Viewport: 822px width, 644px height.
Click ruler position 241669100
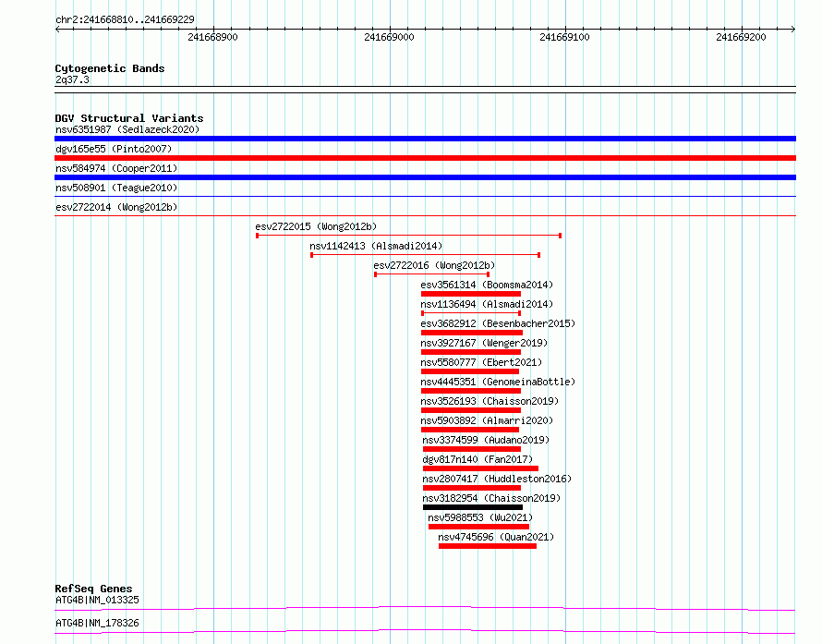pos(564,37)
